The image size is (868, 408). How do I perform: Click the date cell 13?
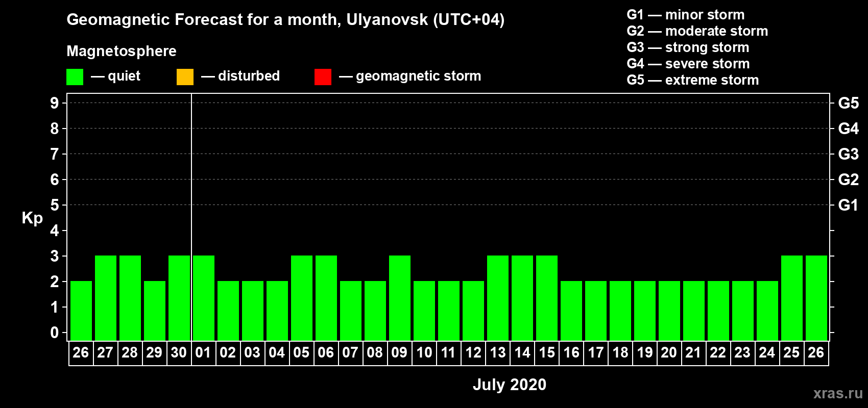497,353
